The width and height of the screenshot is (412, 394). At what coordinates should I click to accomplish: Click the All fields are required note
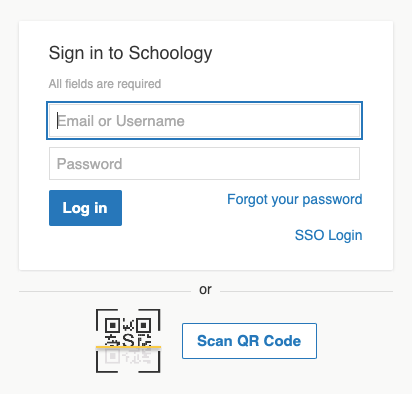tap(105, 84)
